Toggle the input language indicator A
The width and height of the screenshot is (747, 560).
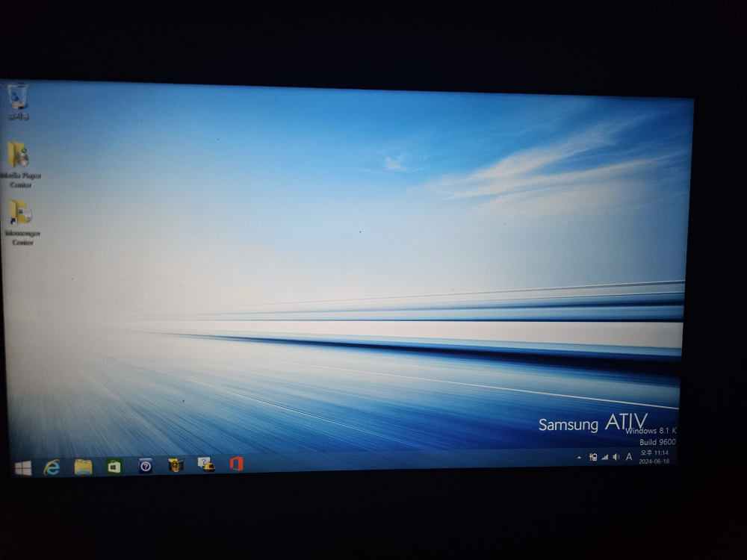tap(629, 457)
